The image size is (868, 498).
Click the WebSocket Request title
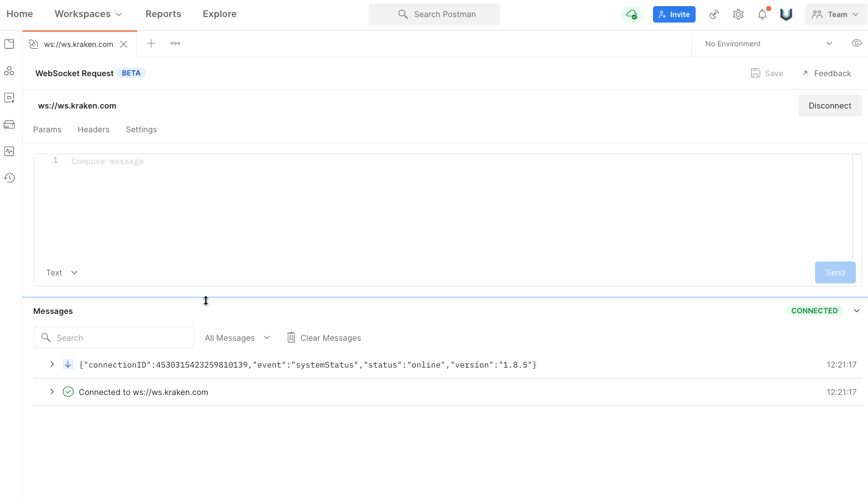pos(74,73)
